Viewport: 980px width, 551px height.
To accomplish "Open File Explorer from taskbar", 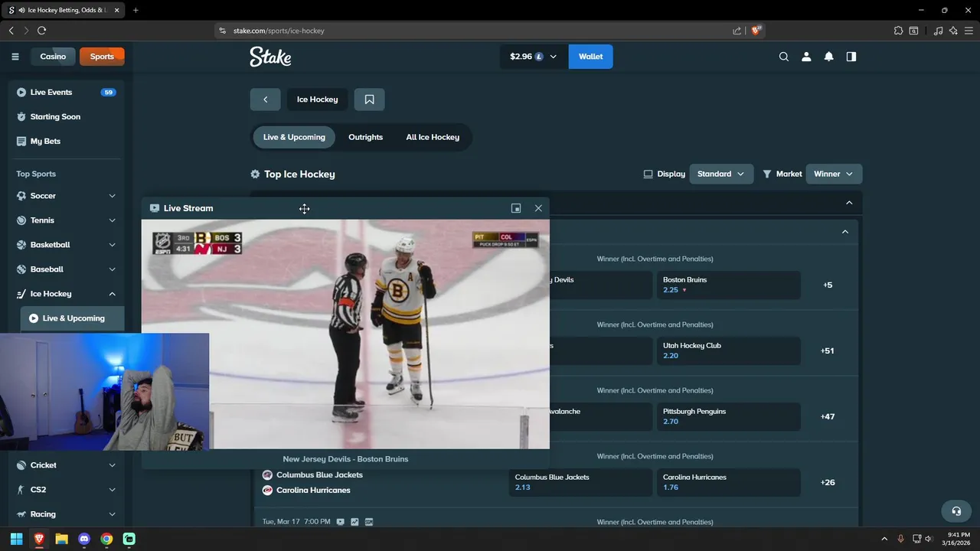I will click(61, 539).
